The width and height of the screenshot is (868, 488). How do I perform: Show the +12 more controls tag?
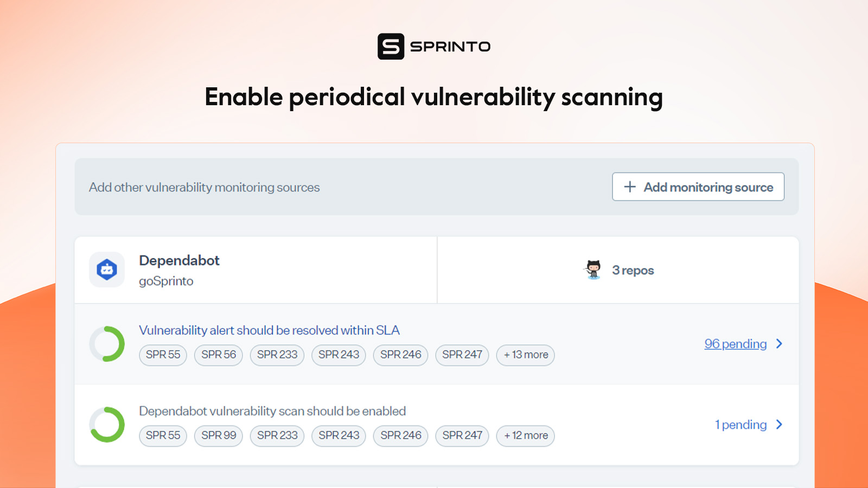tap(526, 436)
